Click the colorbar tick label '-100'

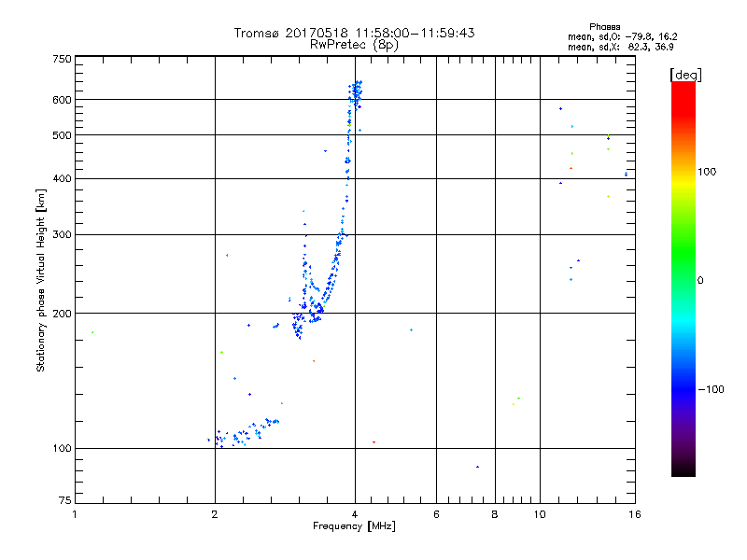pos(711,389)
